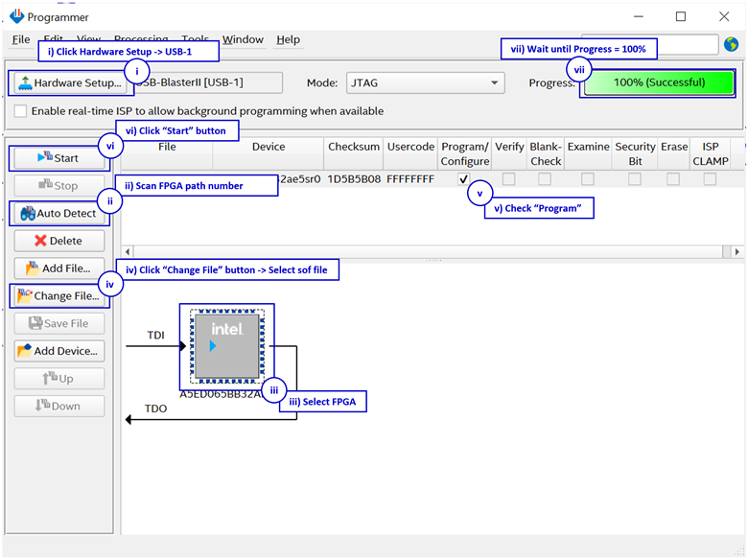This screenshot has height=560, width=748.
Task: Click the Checksum column header
Action: 354,147
